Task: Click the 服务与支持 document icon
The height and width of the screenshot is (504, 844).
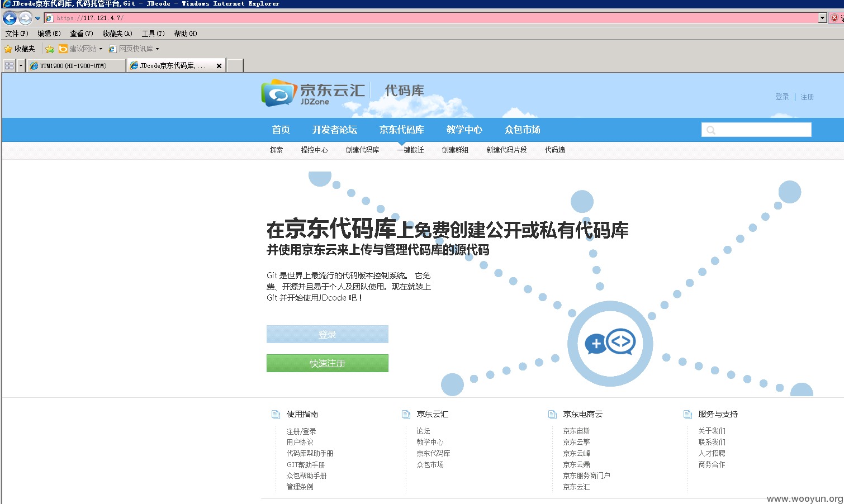Action: coord(687,414)
